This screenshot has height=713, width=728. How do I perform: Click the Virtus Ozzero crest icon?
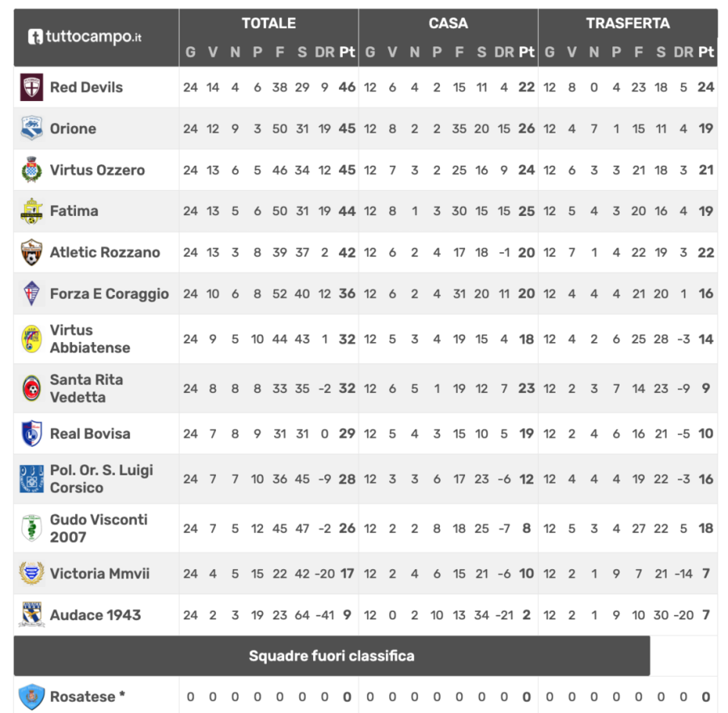coord(32,170)
